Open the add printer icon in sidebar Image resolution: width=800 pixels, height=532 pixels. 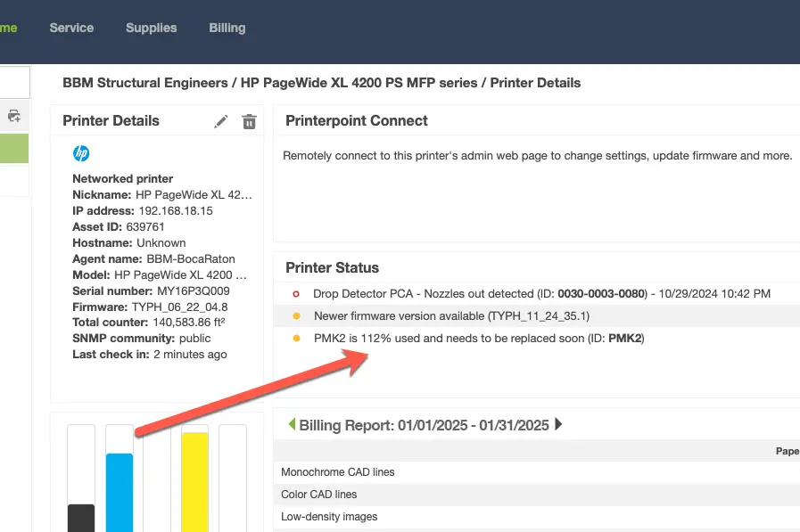point(13,115)
